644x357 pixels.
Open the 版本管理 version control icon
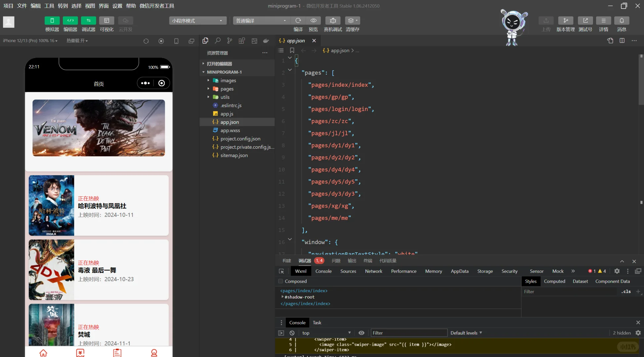point(566,20)
